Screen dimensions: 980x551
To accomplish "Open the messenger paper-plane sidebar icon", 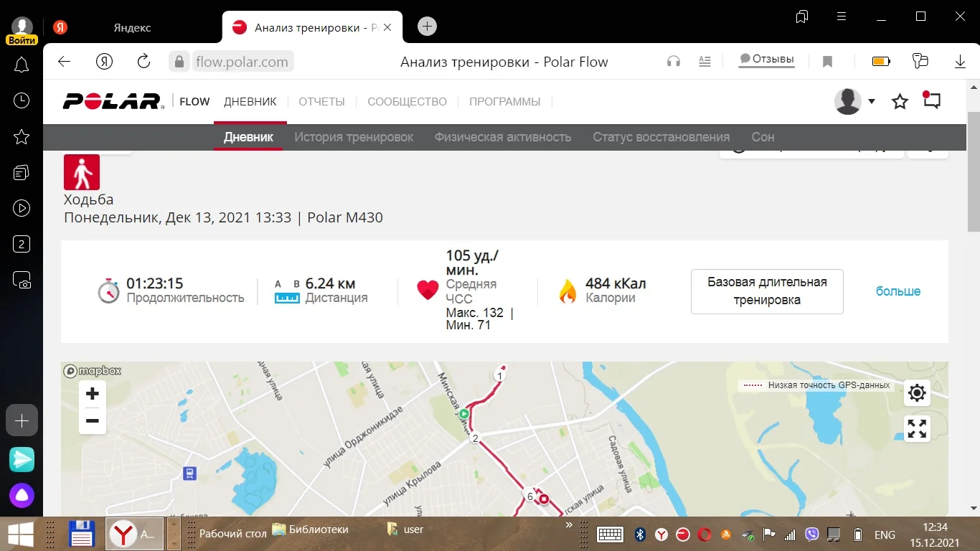I will click(x=22, y=459).
